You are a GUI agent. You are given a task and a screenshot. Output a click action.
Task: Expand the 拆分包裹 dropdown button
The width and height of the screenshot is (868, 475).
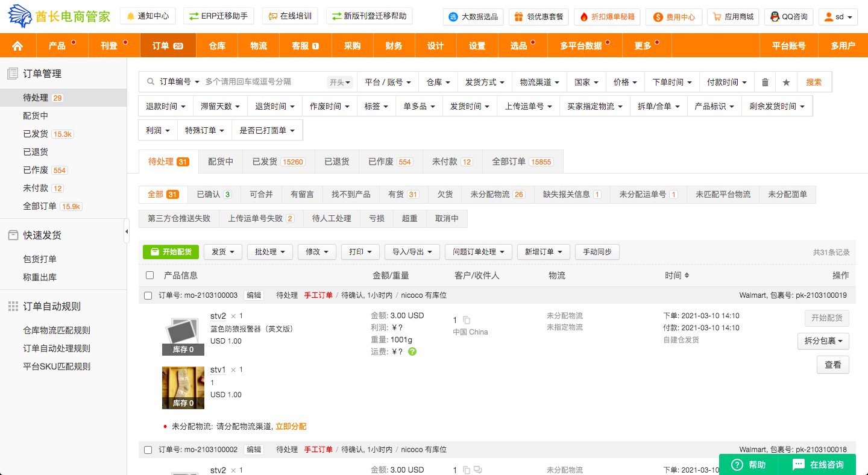click(823, 341)
